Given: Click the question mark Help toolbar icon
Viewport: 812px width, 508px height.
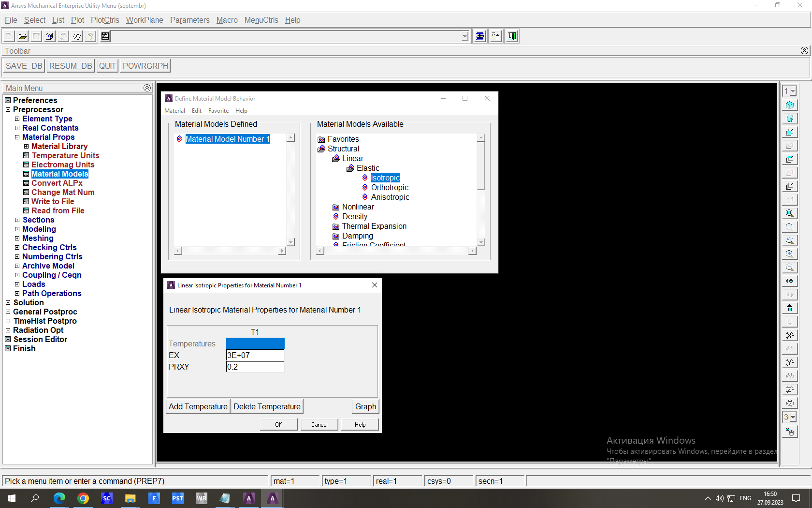Looking at the screenshot, I should [x=90, y=36].
